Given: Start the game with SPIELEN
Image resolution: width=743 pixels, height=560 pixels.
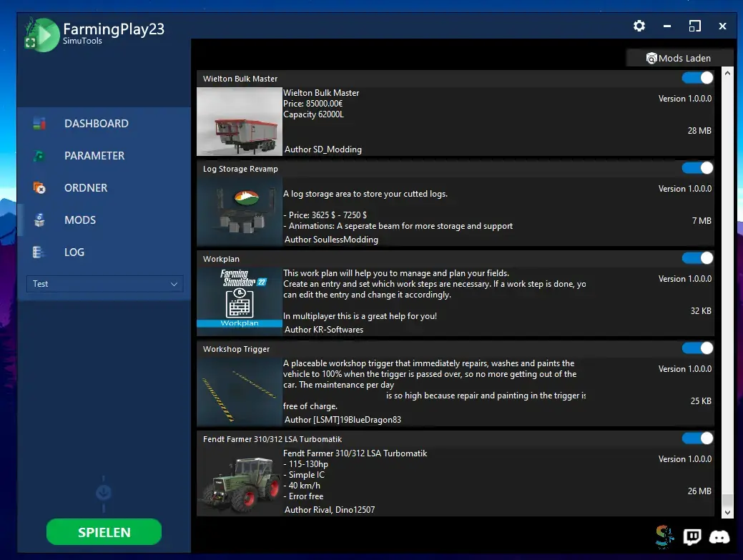Looking at the screenshot, I should coord(104,532).
